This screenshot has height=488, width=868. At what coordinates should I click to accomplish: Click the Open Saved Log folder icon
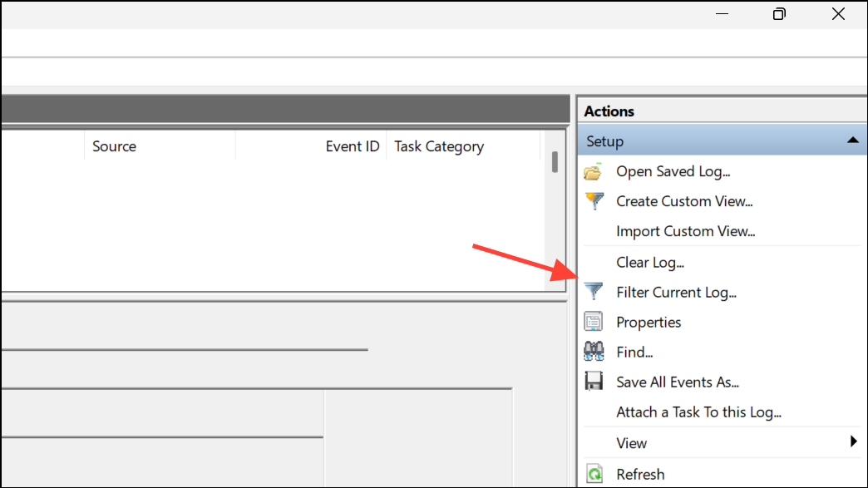coord(593,172)
